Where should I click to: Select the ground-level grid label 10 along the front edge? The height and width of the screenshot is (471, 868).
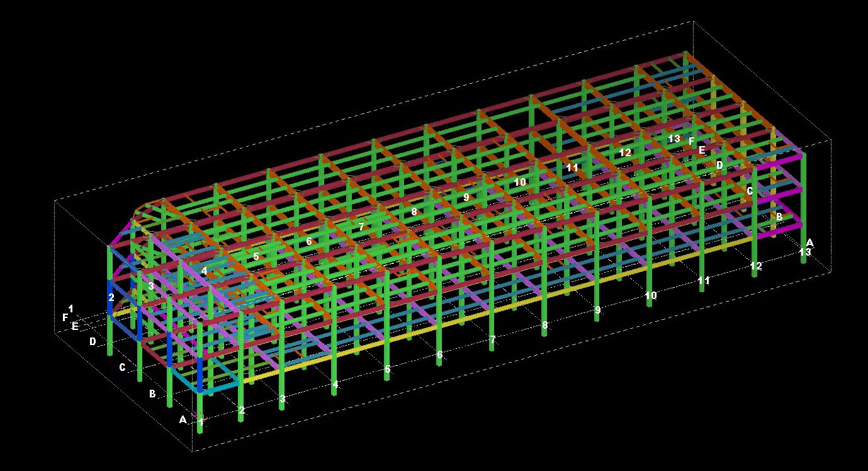click(651, 295)
